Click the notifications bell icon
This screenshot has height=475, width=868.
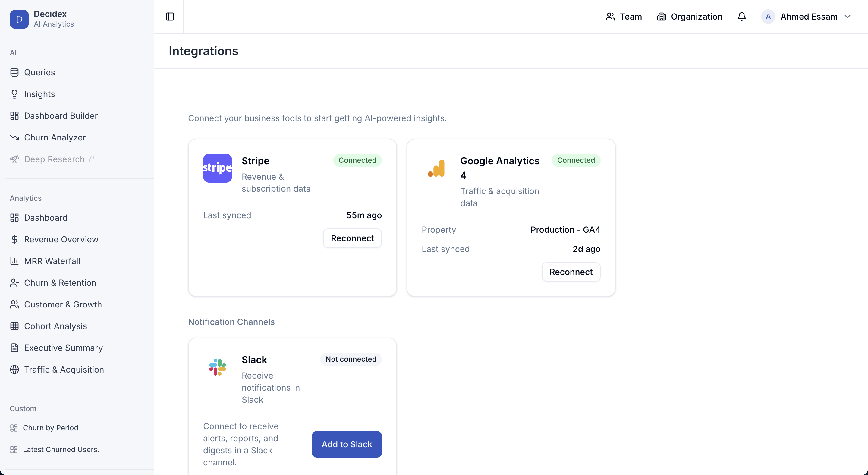[741, 17]
